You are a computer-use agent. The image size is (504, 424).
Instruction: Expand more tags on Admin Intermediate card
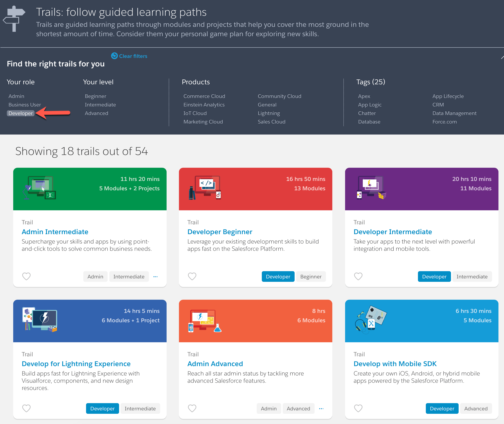156,277
